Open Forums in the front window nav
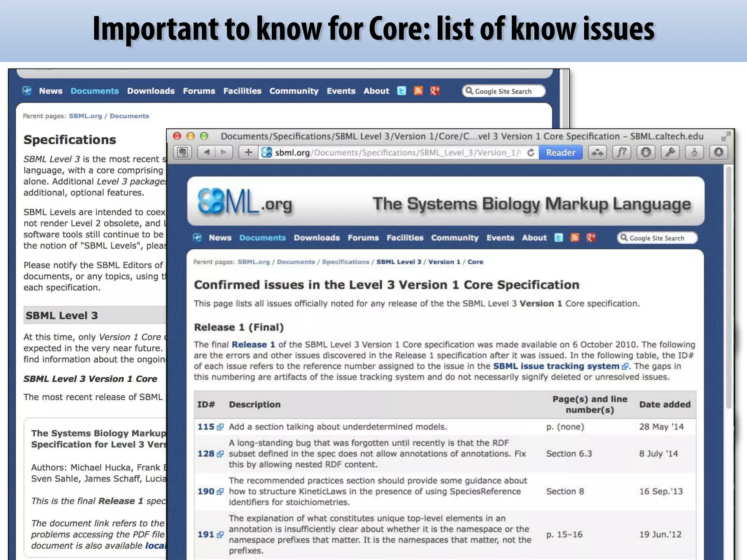The width and height of the screenshot is (747, 560). 363,238
